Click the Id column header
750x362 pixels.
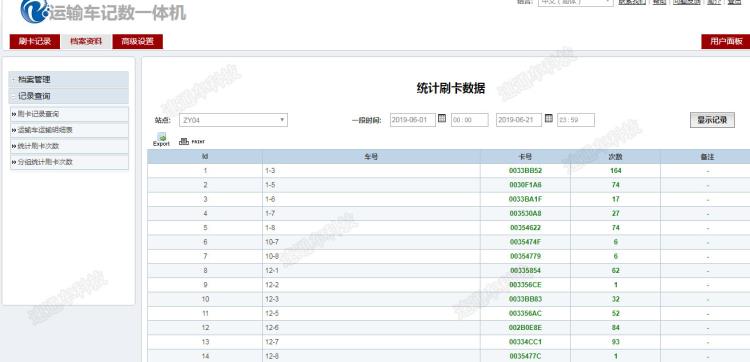[205, 156]
